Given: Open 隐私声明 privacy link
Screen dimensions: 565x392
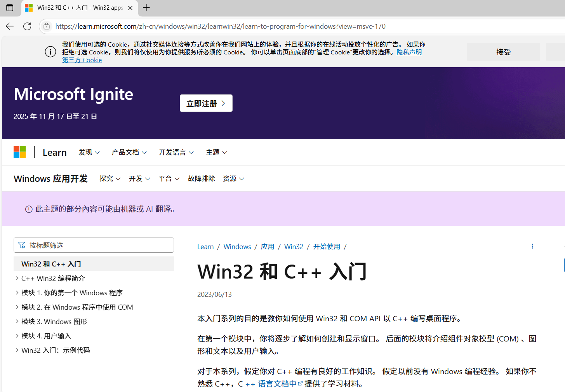Looking at the screenshot, I should point(409,52).
